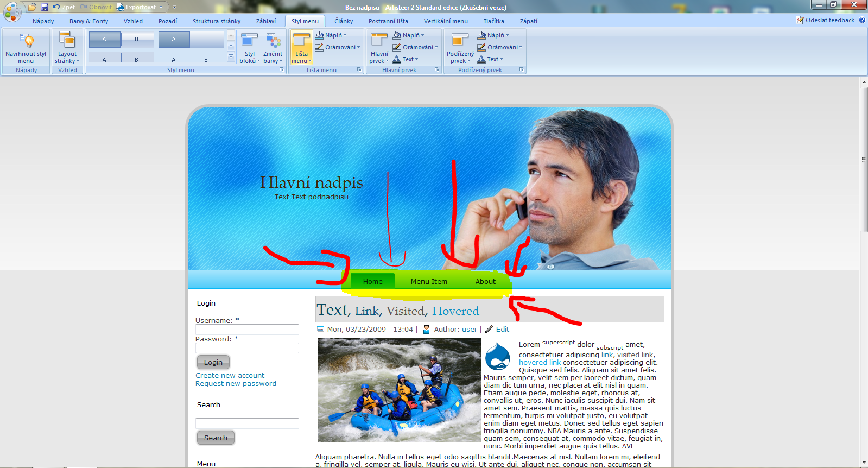Open Lišta menu group dialog launcher
Viewport: 868px width, 468px height.
click(359, 70)
